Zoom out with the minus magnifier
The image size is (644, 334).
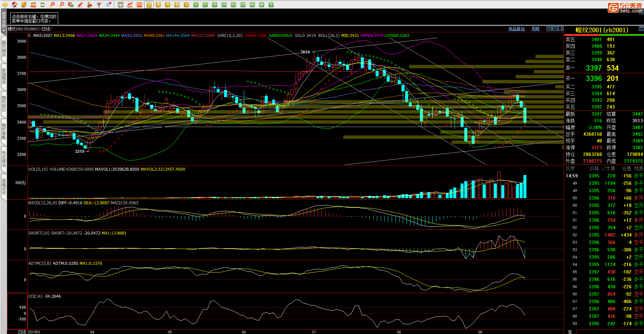pyautogui.click(x=61, y=5)
